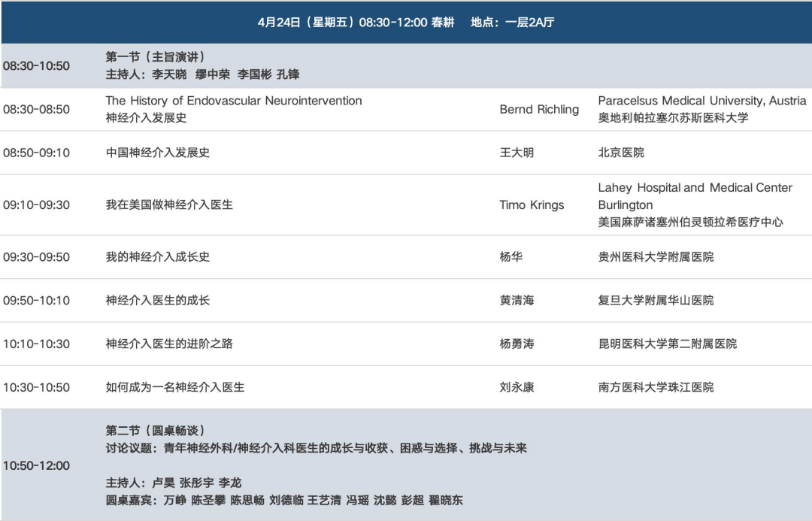Screen dimensions: 812x521
Task: Select the 第一节（主旨演讲）section title
Action: (156, 57)
